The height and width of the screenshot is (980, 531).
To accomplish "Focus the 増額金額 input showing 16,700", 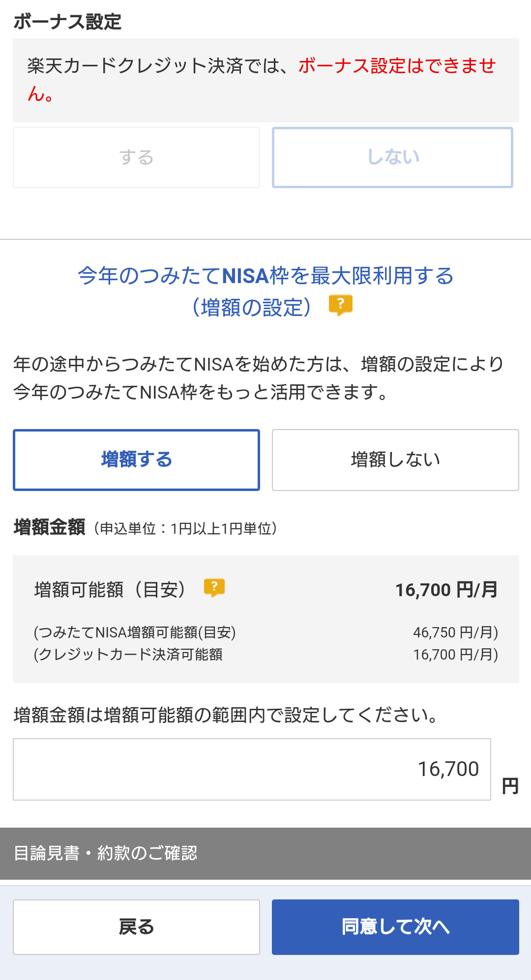I will click(252, 769).
